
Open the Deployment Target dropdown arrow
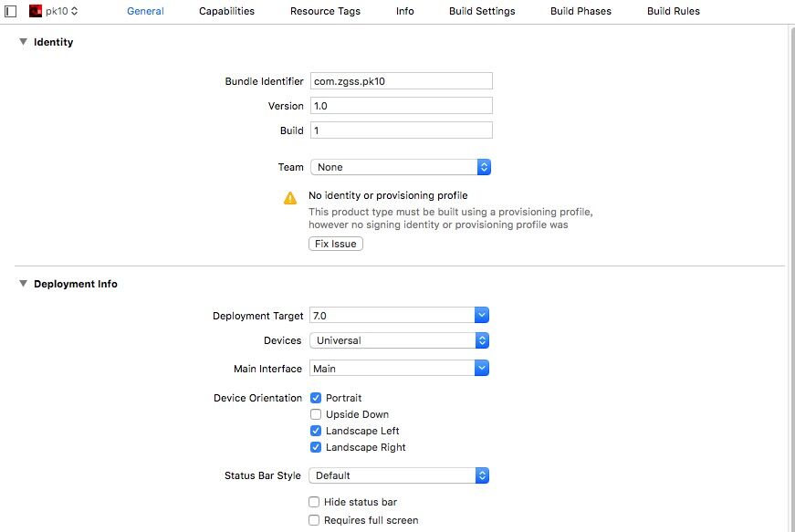(482, 315)
